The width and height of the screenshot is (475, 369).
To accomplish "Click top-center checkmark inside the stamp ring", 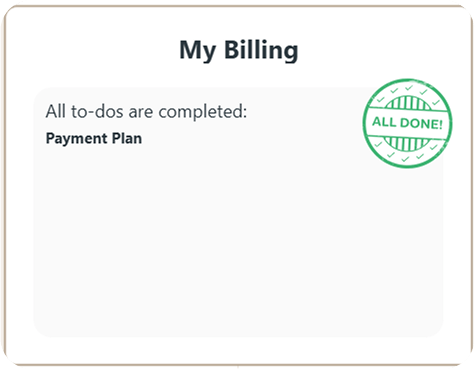I will click(x=409, y=88).
